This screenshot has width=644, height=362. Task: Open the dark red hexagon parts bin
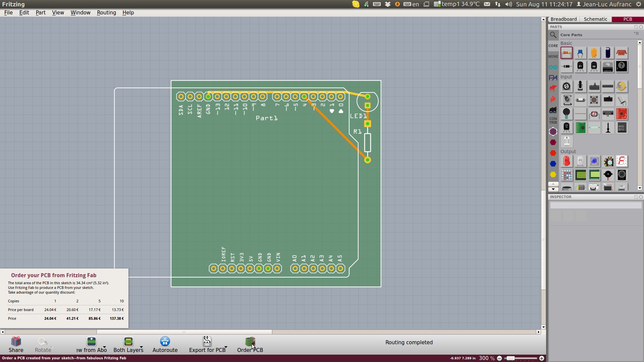pyautogui.click(x=553, y=142)
